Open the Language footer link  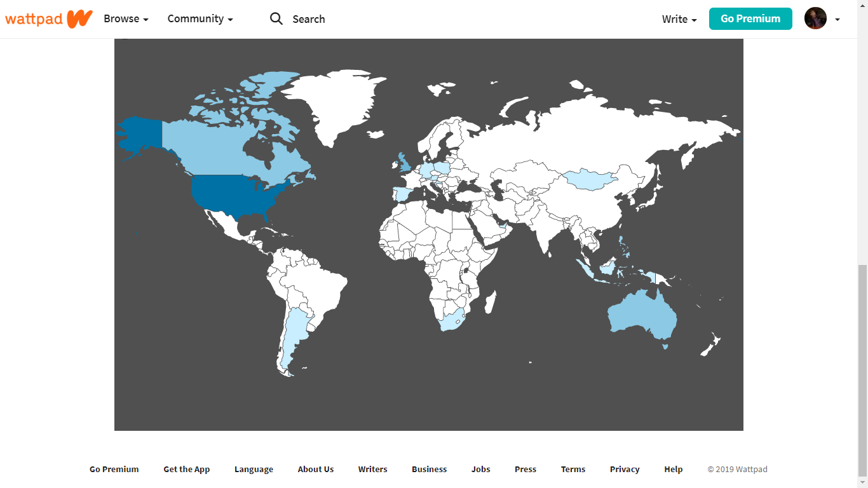coord(254,470)
